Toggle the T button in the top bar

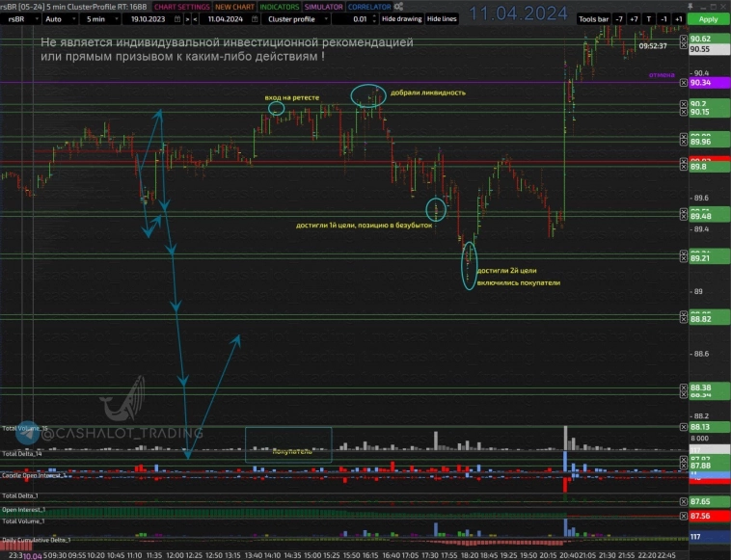[648, 18]
